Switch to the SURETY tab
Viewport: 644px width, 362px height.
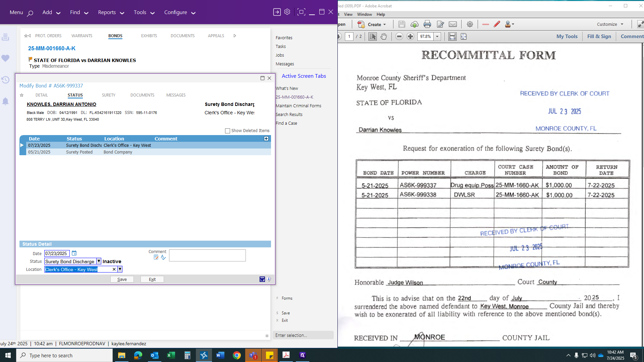coord(108,95)
